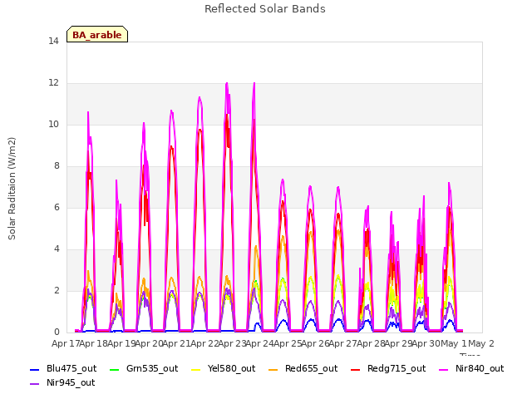Click the green Grn535_out color swatch
This screenshot has height=399, width=532.
115,369
